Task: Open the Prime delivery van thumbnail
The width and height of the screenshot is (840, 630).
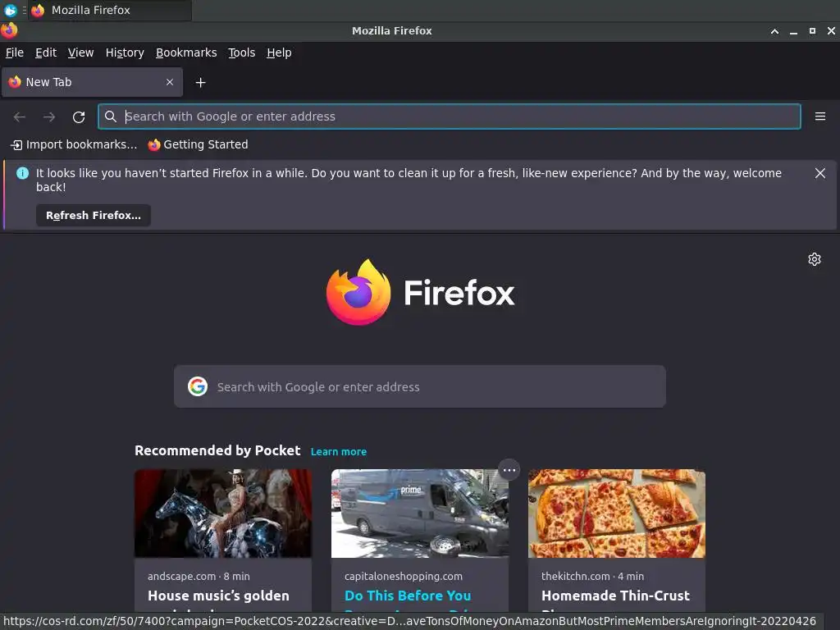Action: [x=420, y=514]
